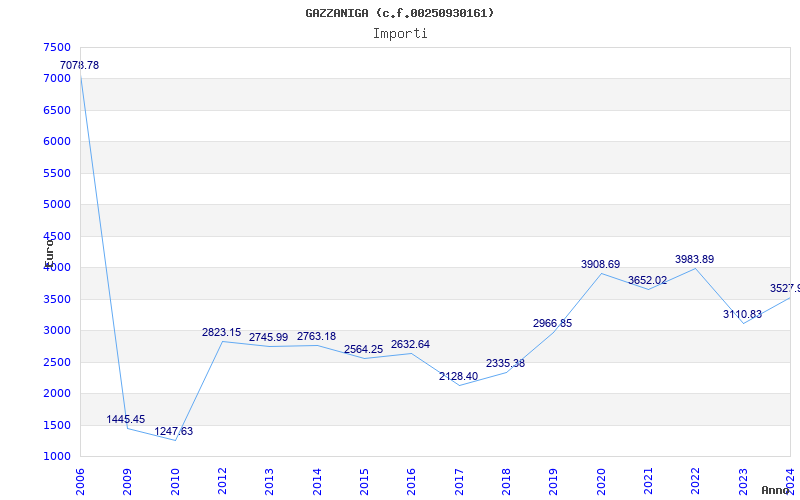
Task: Click the chart title GAZZANIGA
Action: coord(400,13)
